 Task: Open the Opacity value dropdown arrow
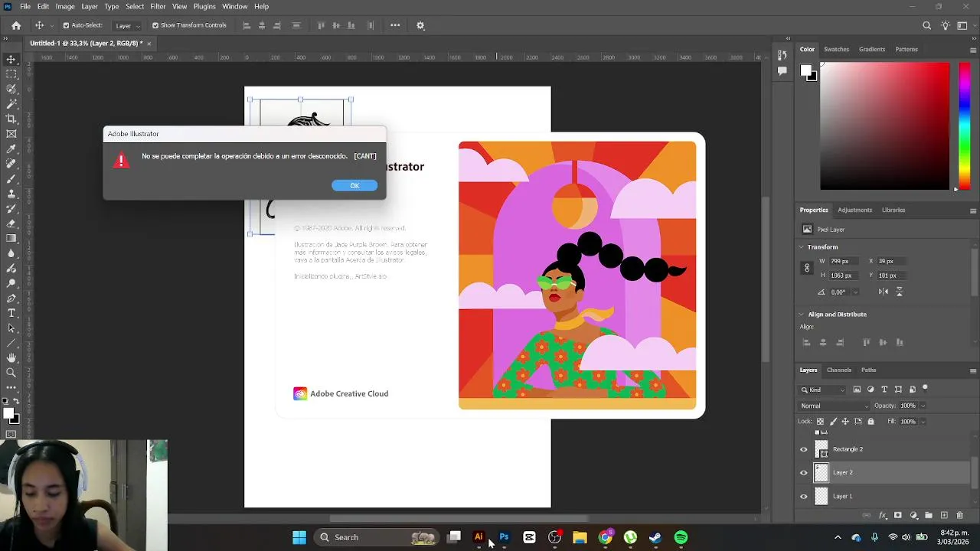click(923, 406)
